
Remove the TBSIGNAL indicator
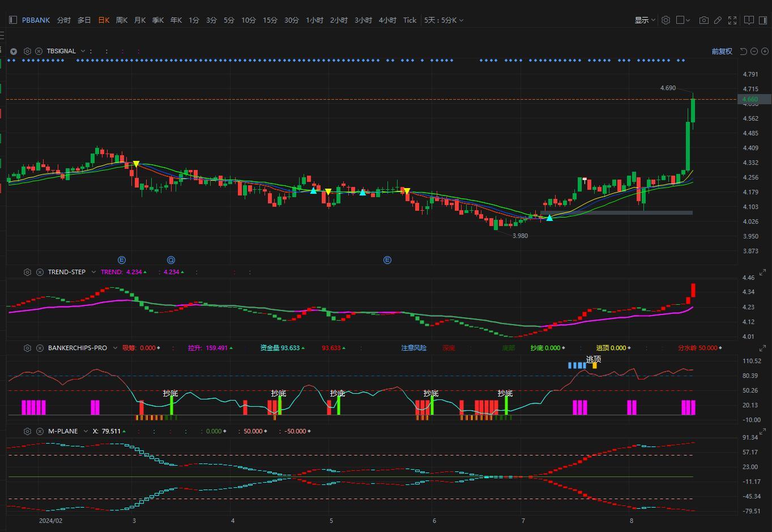[x=39, y=51]
